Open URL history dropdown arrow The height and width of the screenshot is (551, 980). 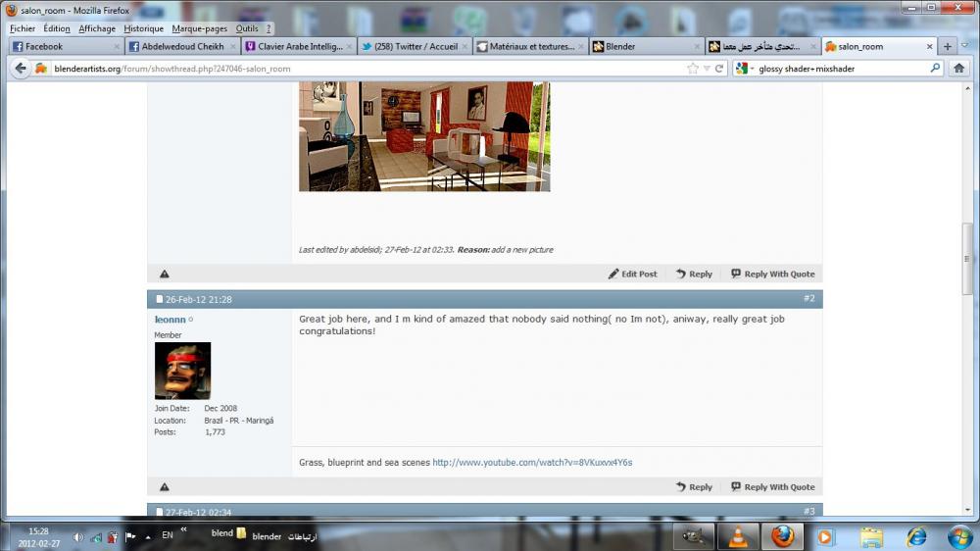(x=707, y=69)
